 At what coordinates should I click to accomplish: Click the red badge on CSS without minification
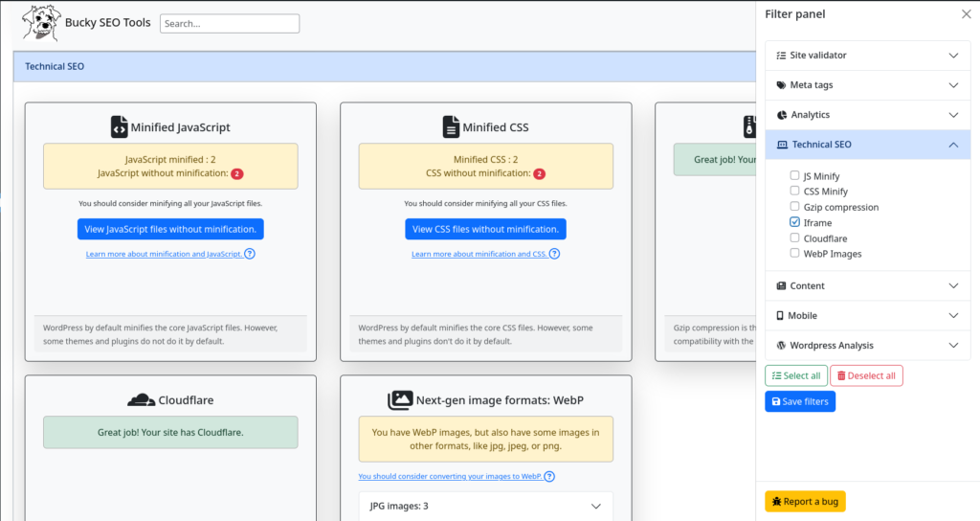(540, 174)
